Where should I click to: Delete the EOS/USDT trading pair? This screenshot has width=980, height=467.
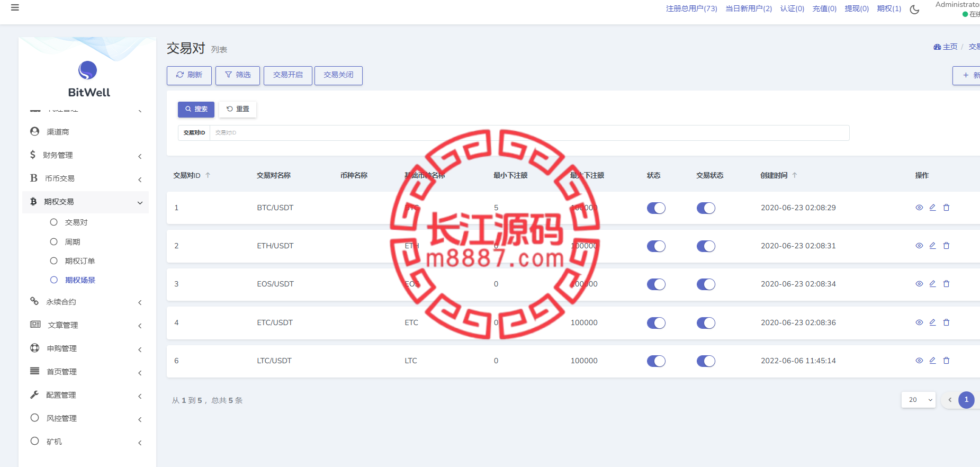946,284
